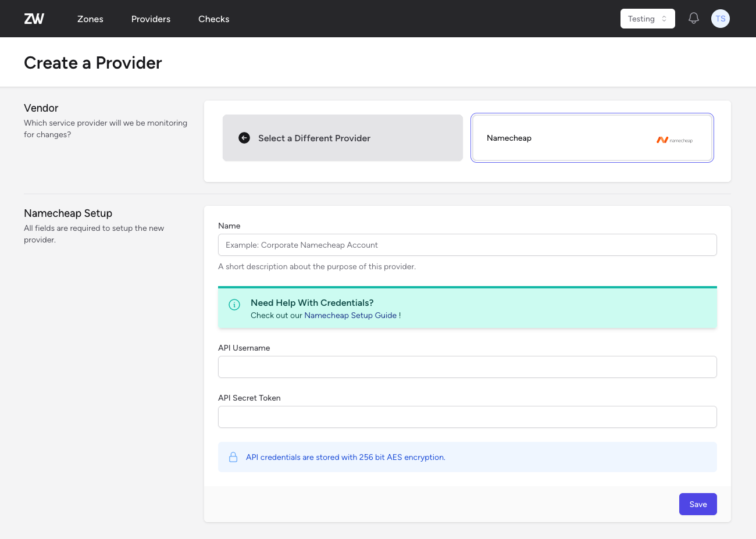
Task: Click the Name input field
Action: (x=467, y=245)
